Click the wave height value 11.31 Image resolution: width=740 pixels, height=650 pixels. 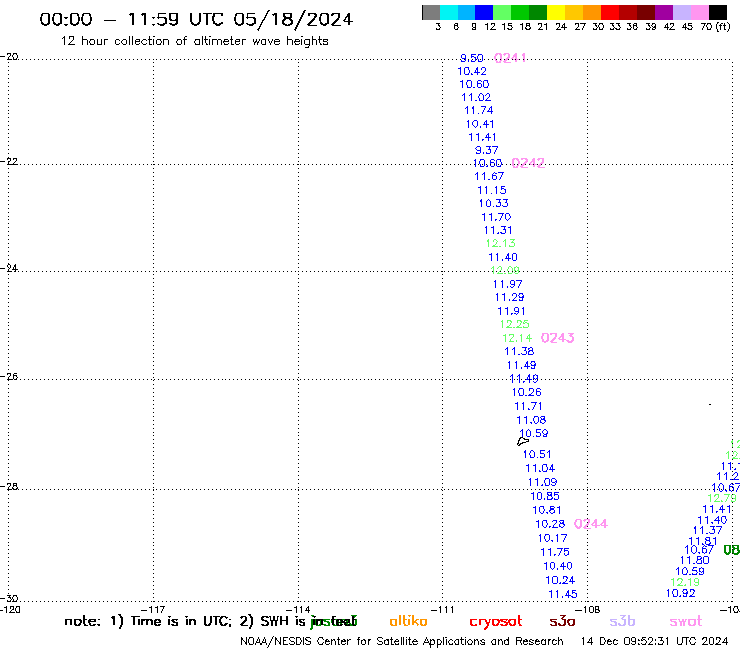(x=498, y=230)
